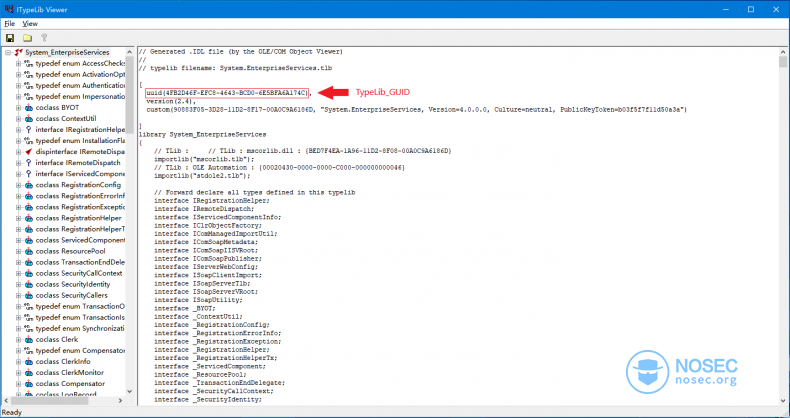Expand the coclass ServicedComponent node

pos(18,240)
